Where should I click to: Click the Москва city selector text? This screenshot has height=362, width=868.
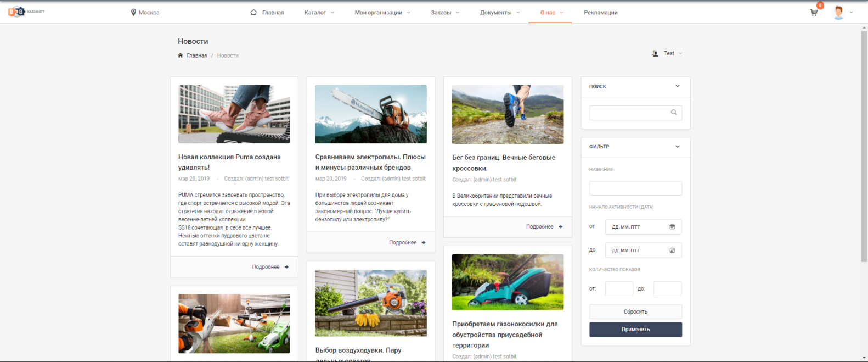pyautogui.click(x=149, y=13)
